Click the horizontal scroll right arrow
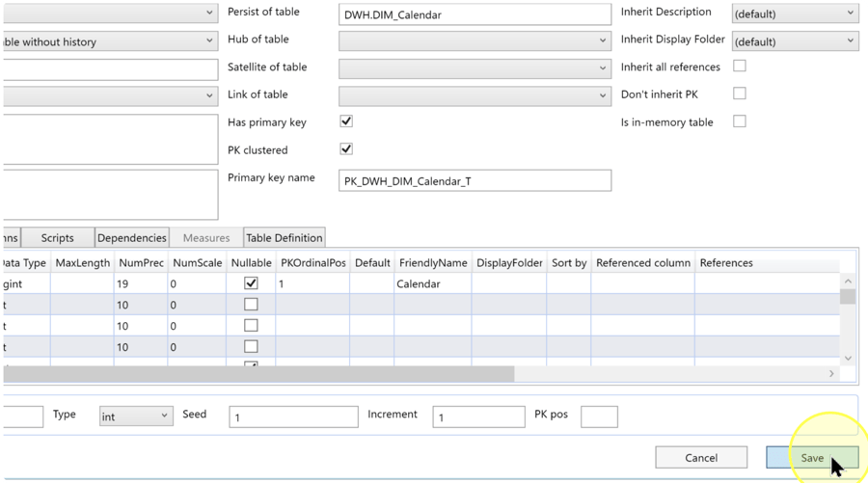 [831, 373]
